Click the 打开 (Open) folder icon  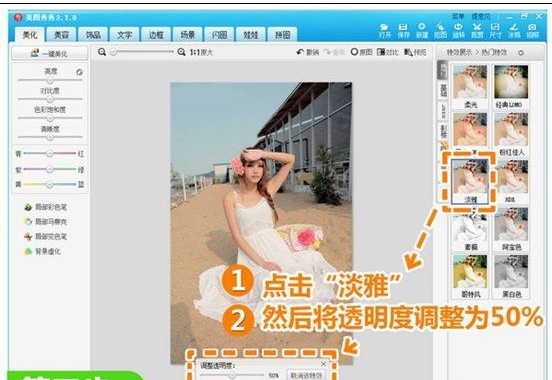385,27
